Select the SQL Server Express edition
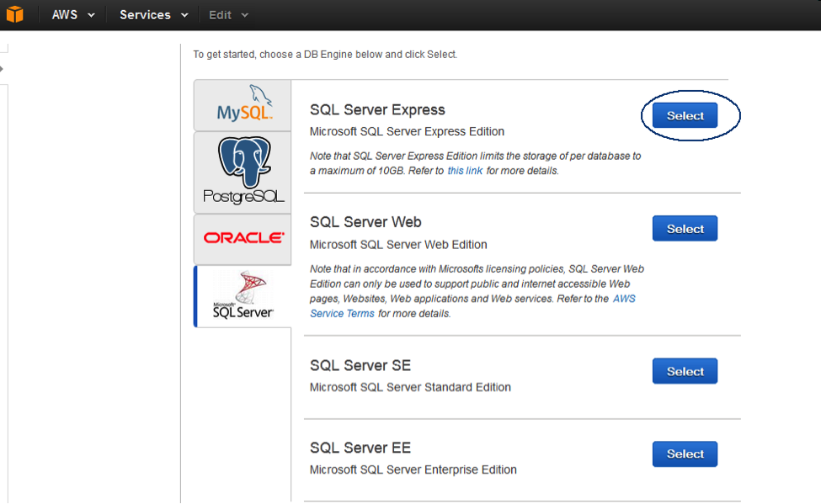Viewport: 821px width, 504px height. click(685, 115)
